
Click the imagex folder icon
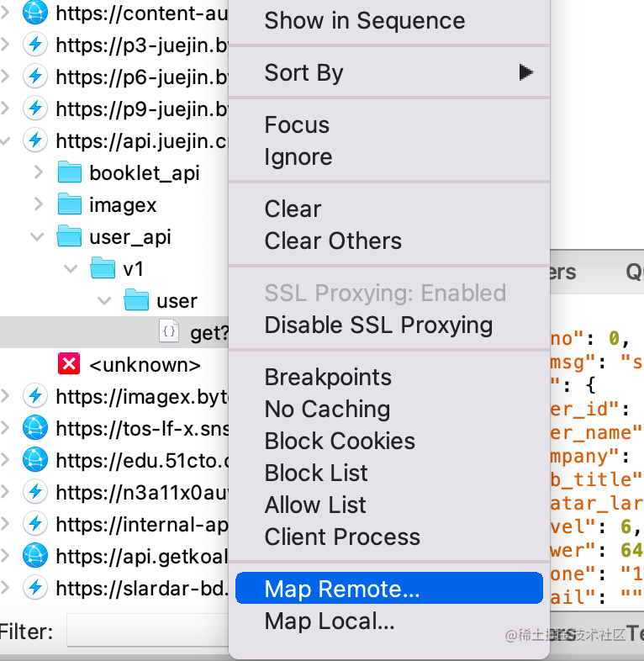tap(69, 204)
